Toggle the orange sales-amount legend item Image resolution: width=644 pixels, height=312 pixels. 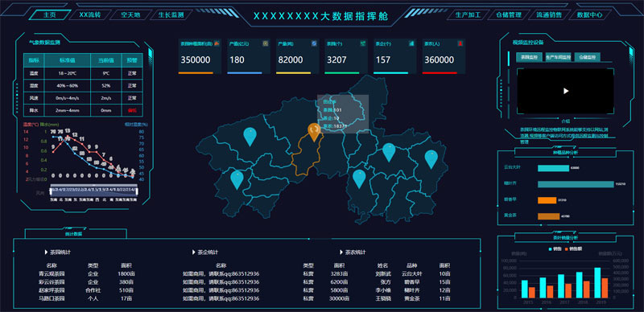(x=573, y=248)
